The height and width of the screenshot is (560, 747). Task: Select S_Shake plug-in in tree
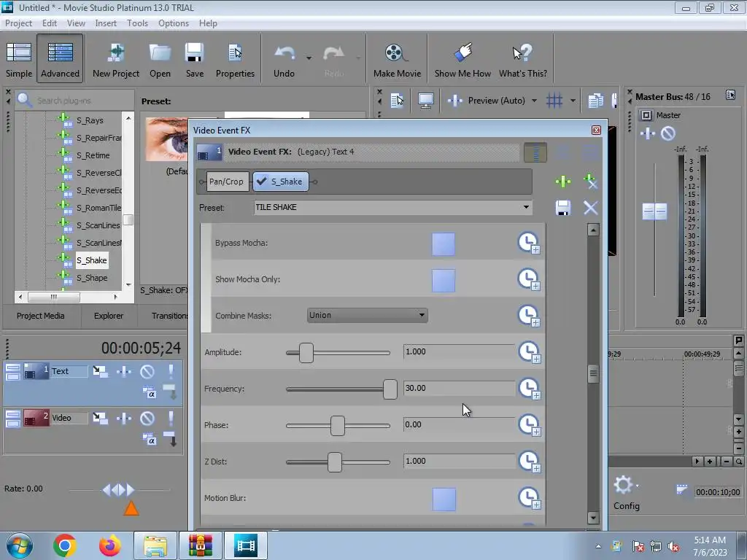tap(91, 260)
